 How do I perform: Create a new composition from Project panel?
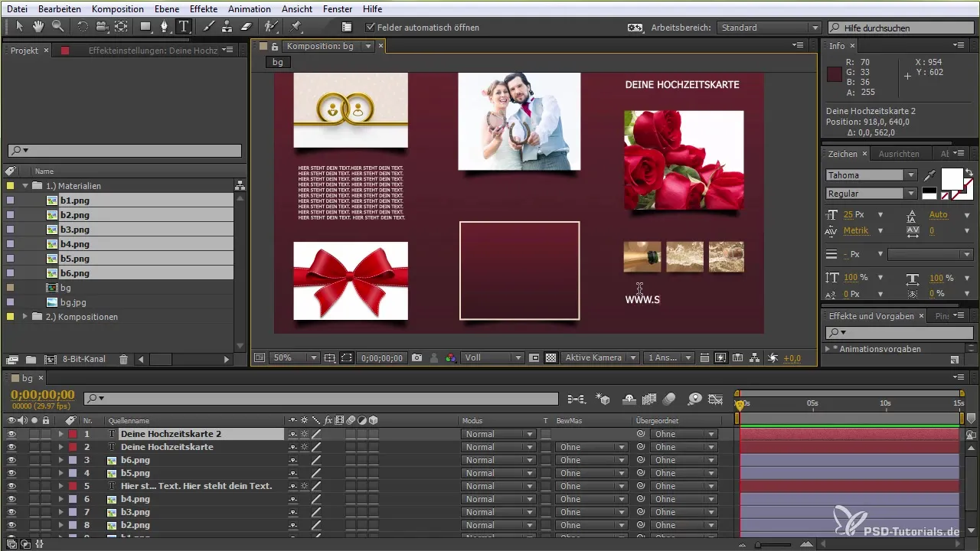pos(51,359)
